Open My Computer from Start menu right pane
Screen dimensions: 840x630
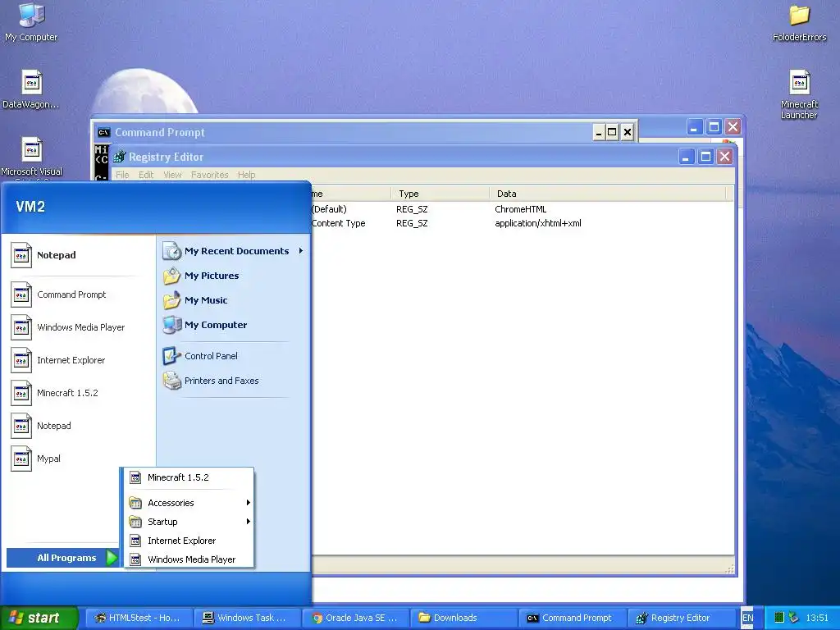tap(216, 325)
